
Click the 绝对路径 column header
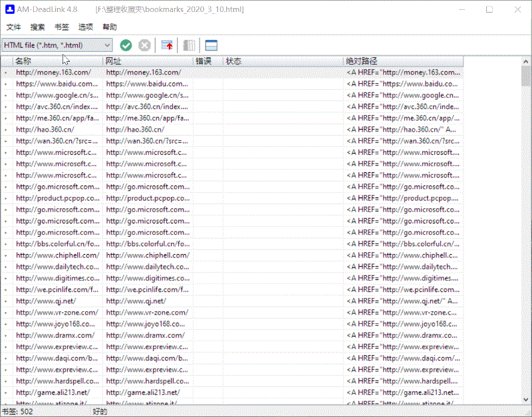coord(402,61)
